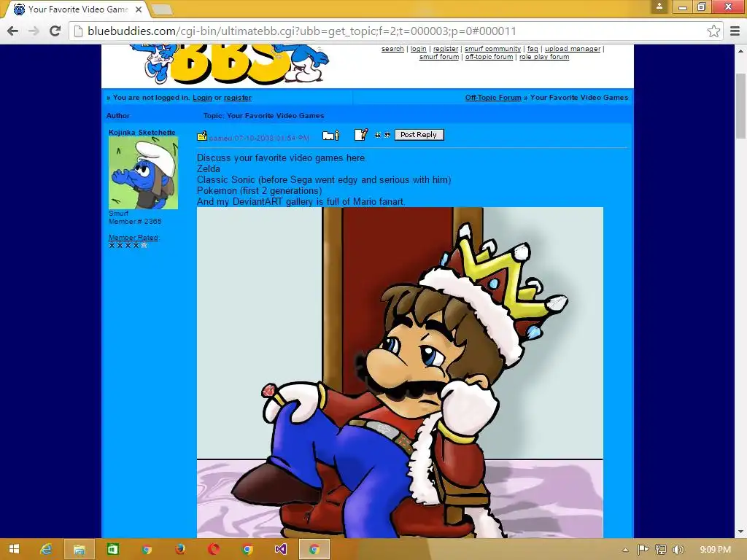Image resolution: width=747 pixels, height=560 pixels.
Task: Bookmark this page with the star icon
Action: pyautogui.click(x=713, y=31)
